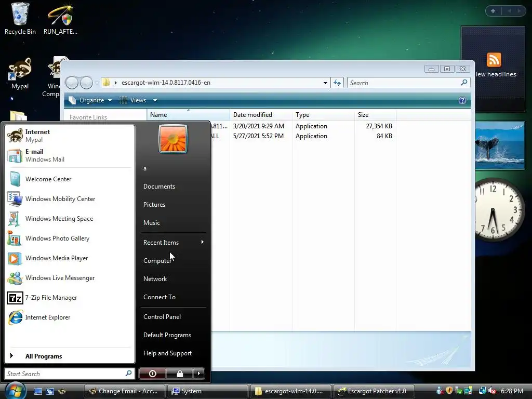This screenshot has height=399, width=532.
Task: Open the Views dropdown arrow
Action: [x=155, y=100]
